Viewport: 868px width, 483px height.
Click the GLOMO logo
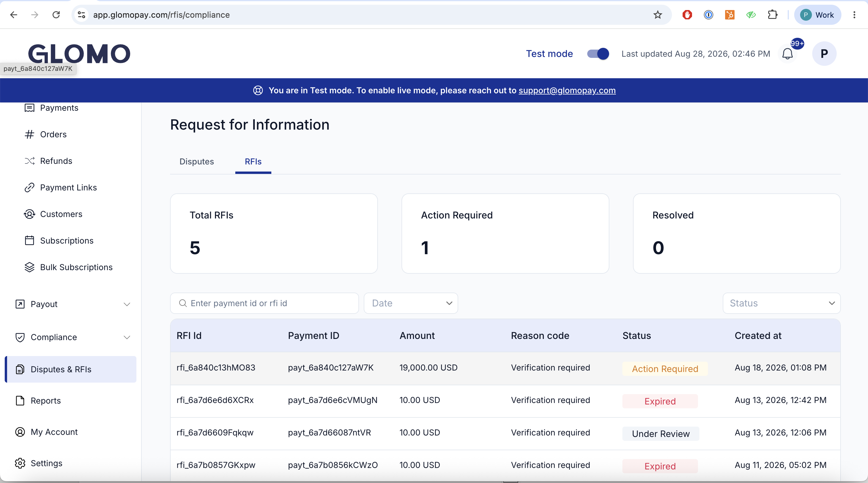[79, 54]
